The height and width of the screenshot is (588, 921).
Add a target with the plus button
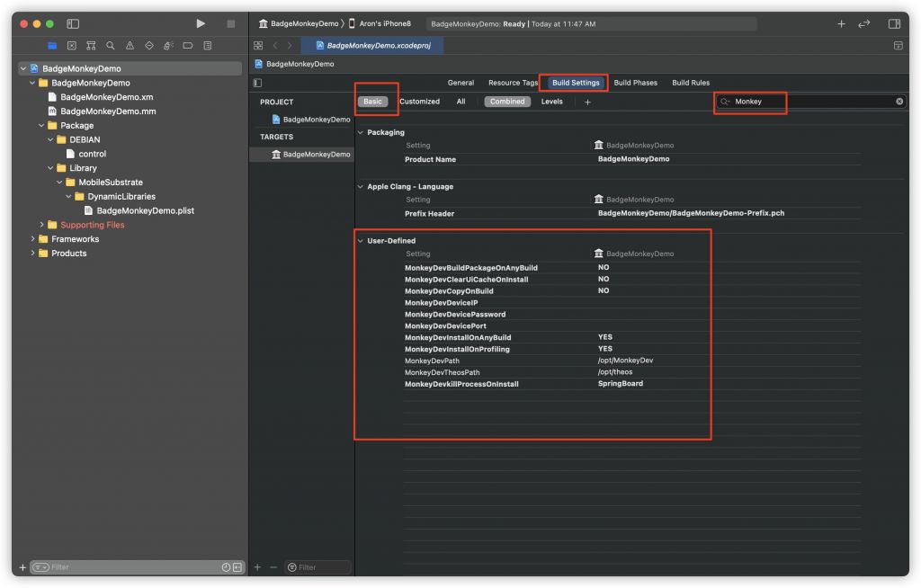[257, 566]
